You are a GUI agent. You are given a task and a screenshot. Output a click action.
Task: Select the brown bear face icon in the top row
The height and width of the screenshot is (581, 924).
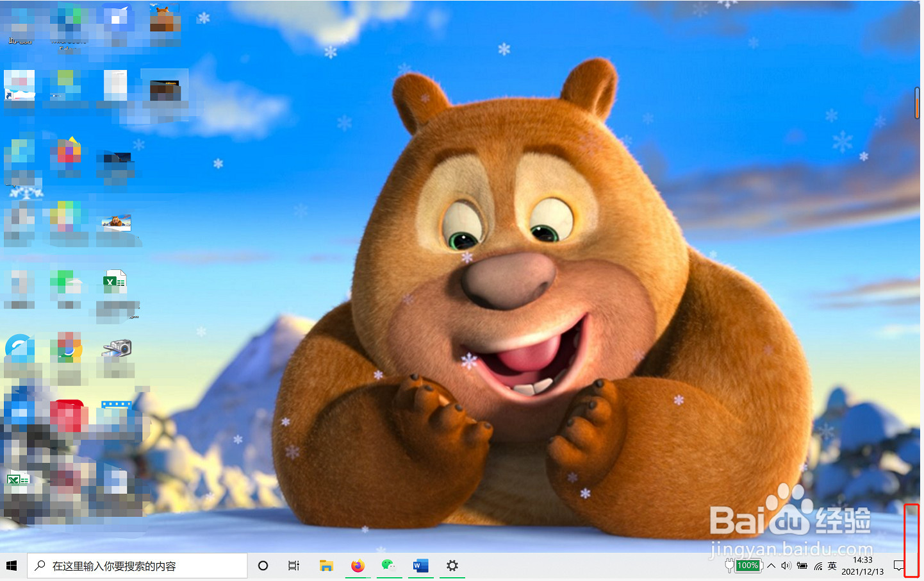coord(165,19)
